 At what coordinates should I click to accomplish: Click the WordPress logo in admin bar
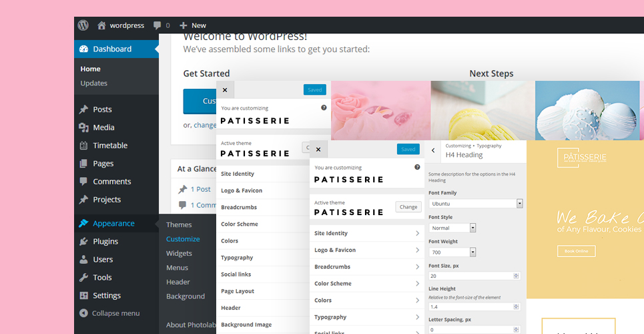pyautogui.click(x=83, y=25)
